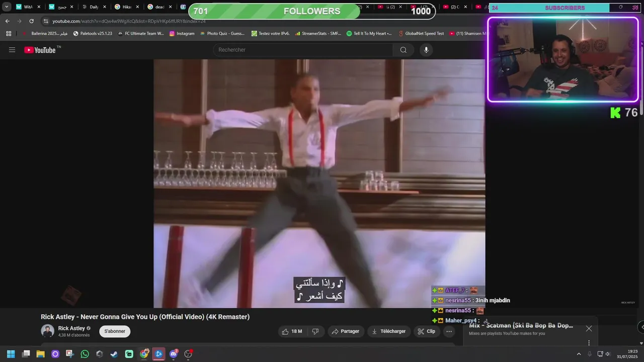Open the YouTube hamburger guide menu
This screenshot has height=362, width=644.
click(12, 50)
